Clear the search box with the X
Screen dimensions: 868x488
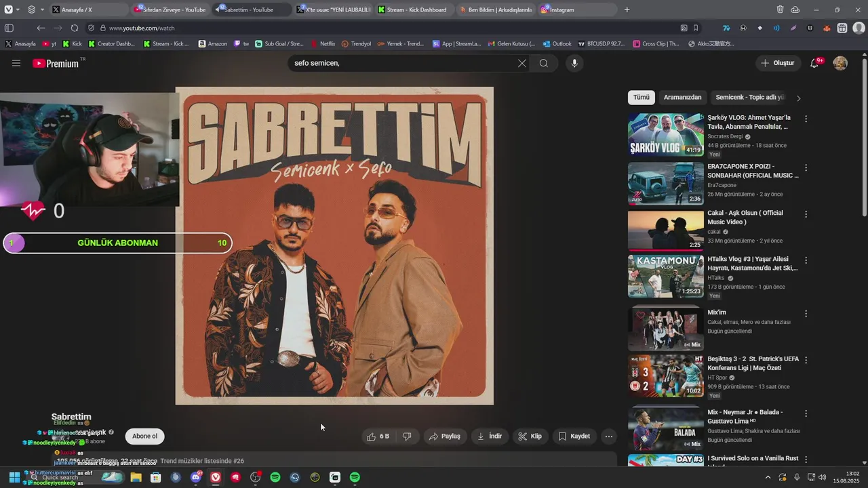[521, 63]
